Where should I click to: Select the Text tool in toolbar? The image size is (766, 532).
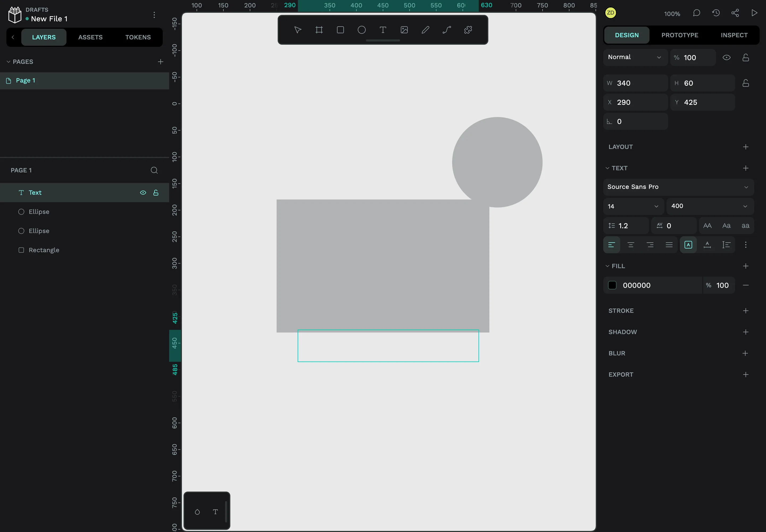[x=383, y=30]
